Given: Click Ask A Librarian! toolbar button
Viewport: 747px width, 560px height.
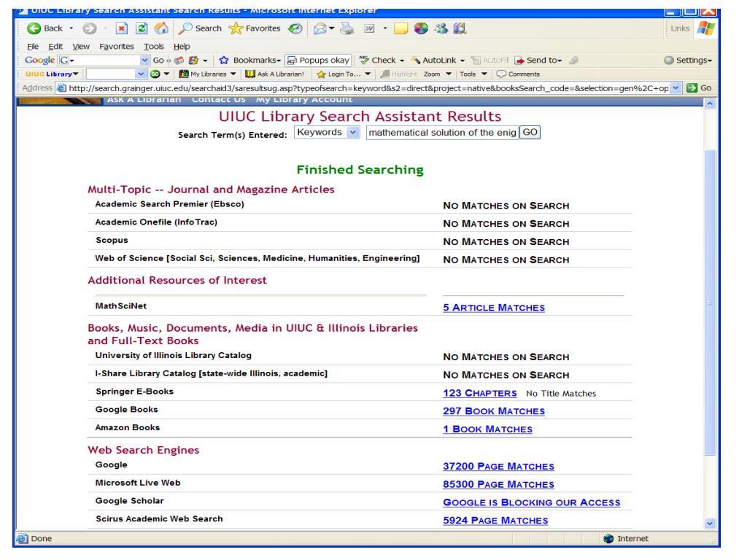Looking at the screenshot, I should [274, 74].
